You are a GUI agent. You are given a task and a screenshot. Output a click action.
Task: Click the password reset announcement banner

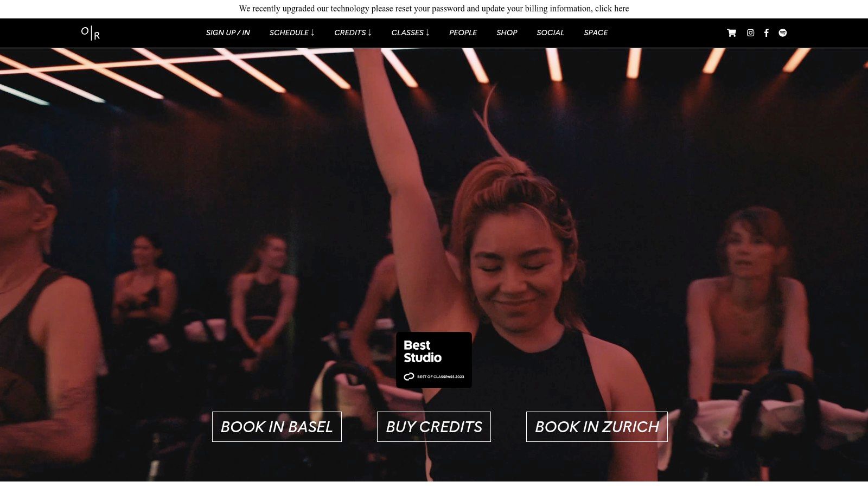434,9
